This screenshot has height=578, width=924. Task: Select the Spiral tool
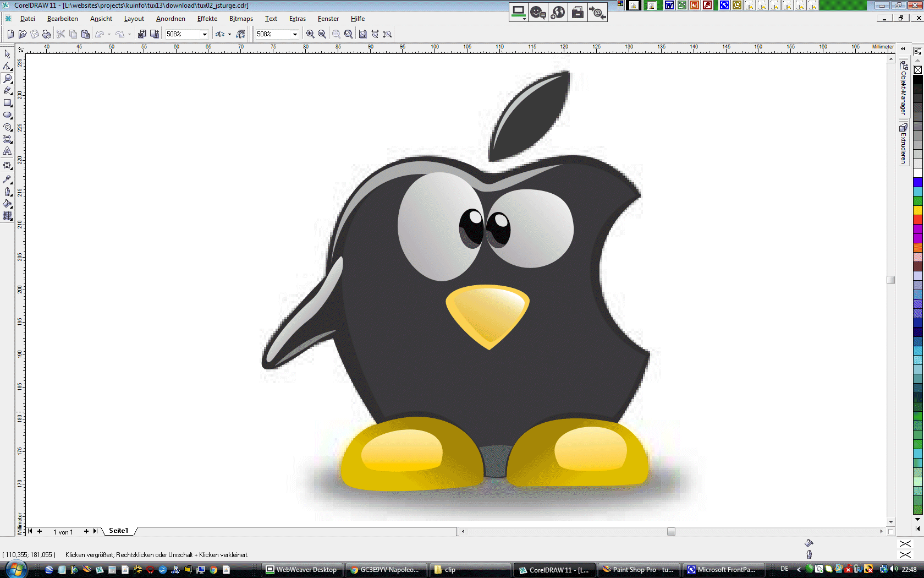[x=7, y=127]
